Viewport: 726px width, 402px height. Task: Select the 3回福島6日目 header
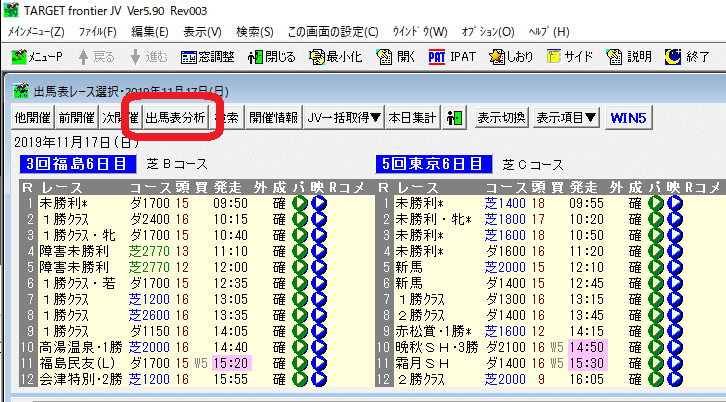pyautogui.click(x=78, y=163)
